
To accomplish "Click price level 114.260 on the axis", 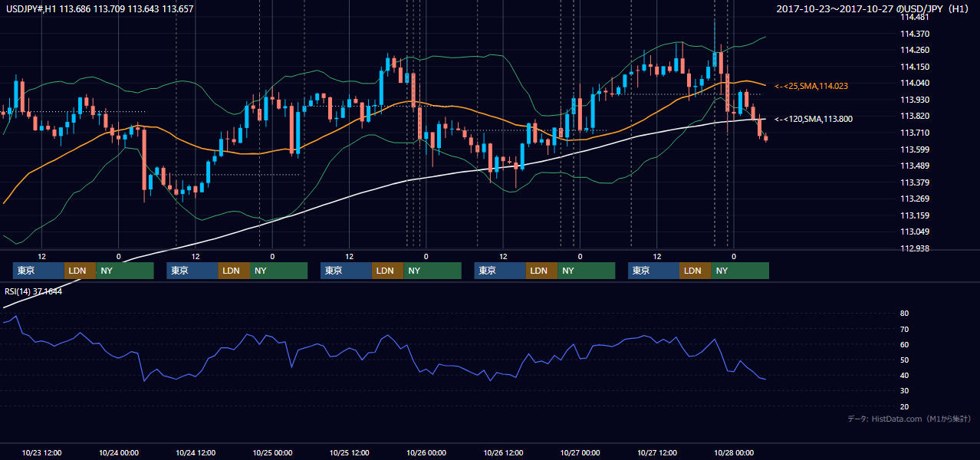I will (914, 50).
